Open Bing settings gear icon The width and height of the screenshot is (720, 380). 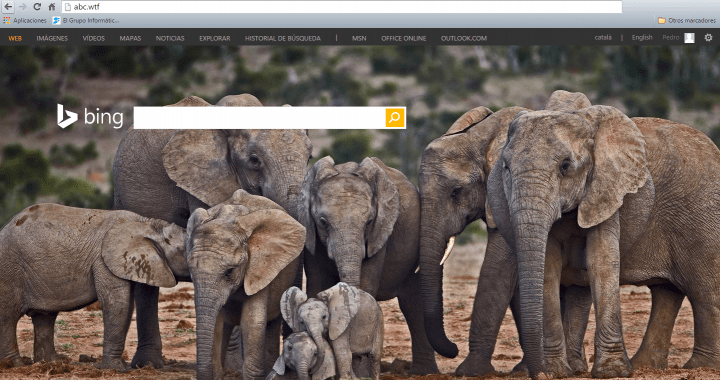[709, 38]
